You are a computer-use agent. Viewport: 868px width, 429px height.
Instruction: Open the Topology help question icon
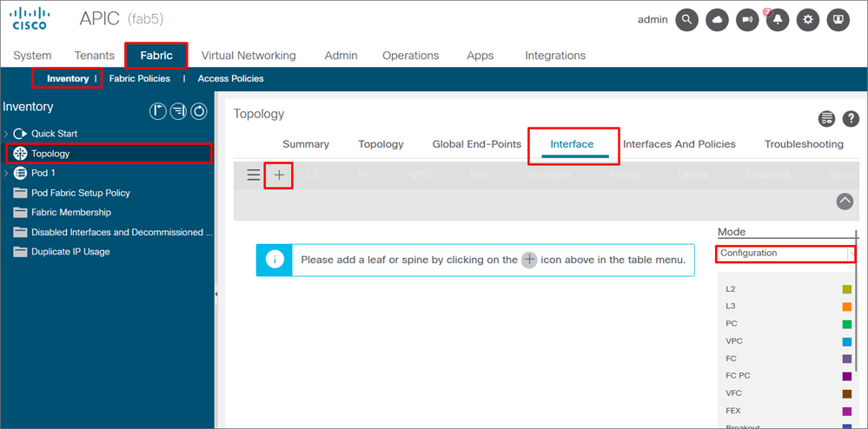851,118
